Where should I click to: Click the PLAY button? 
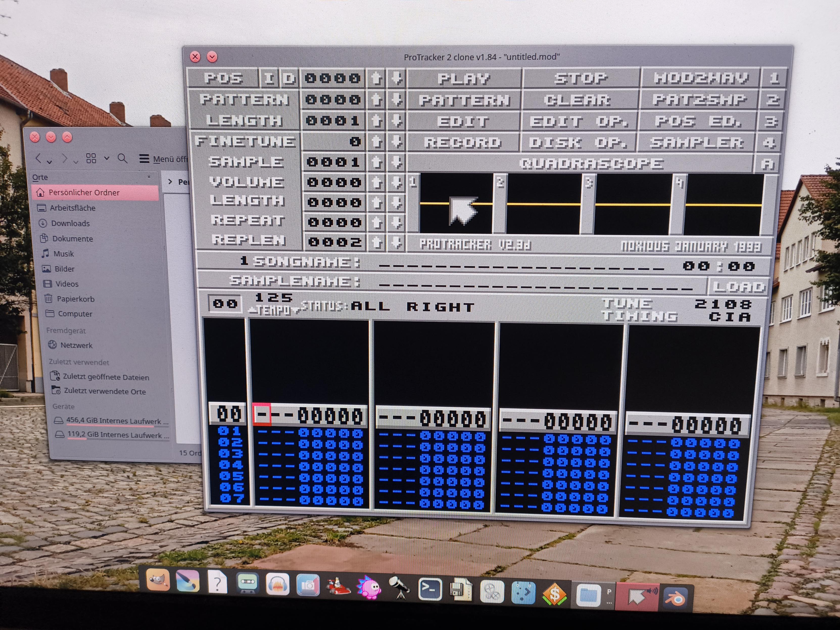[x=464, y=79]
